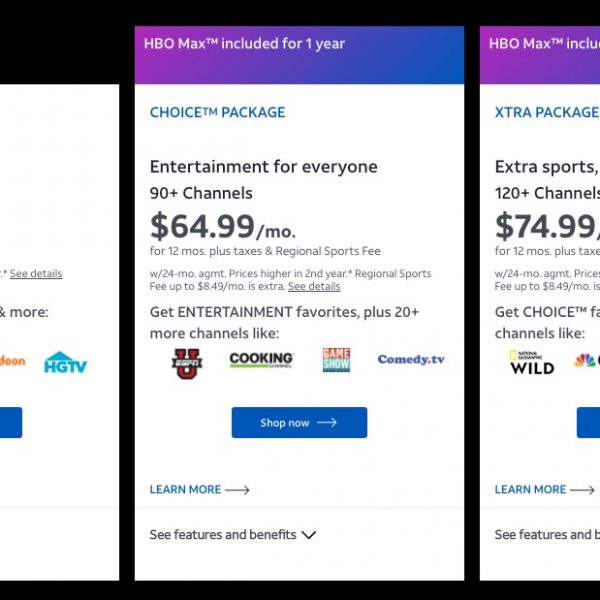
Task: Click the NBC peacock logo
Action: pos(586,361)
